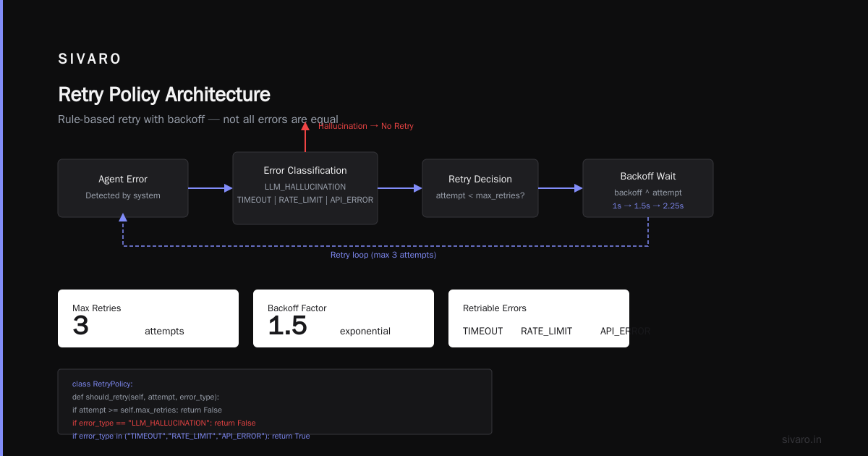Click the Agent Error box
Viewport: 868px width, 456px height.
click(x=123, y=188)
